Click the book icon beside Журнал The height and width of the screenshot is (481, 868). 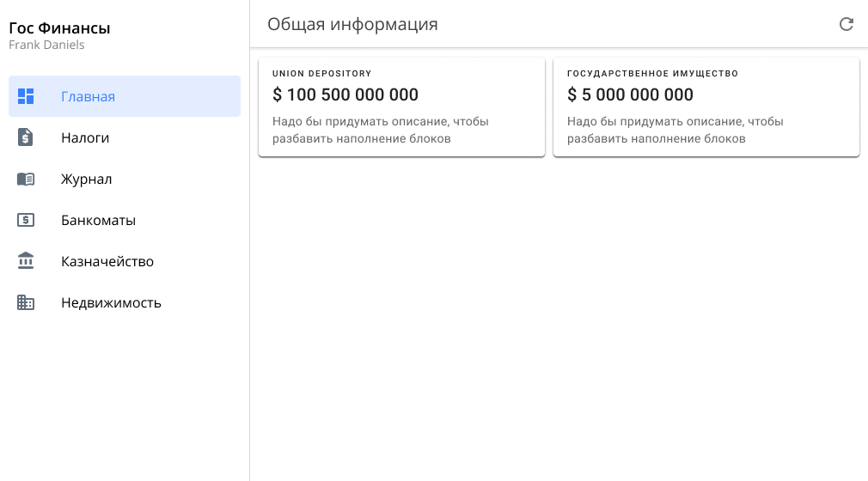pos(26,179)
